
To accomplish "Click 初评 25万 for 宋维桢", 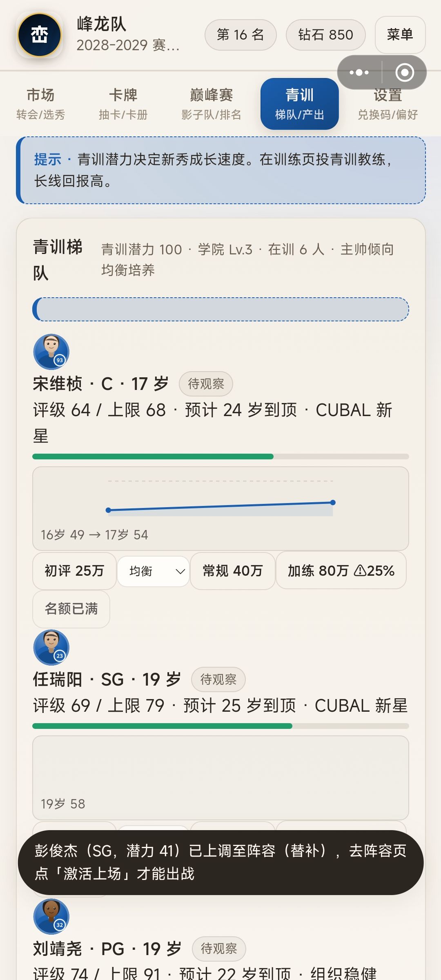I will [74, 570].
